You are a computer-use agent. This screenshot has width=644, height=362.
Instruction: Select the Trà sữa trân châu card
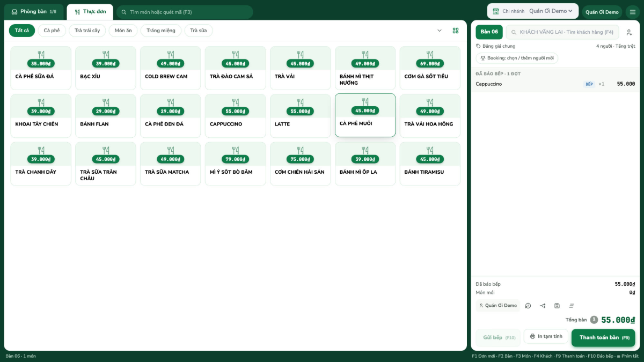pyautogui.click(x=106, y=164)
